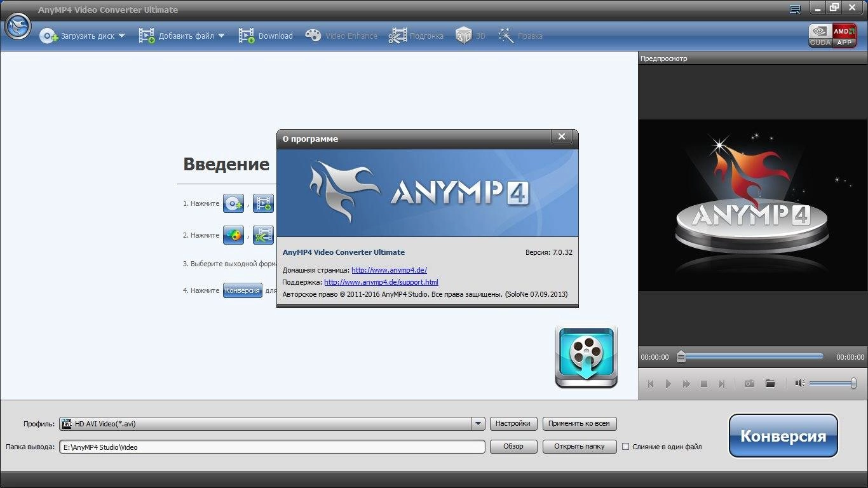Click the Правка magic wand tool
The image size is (868, 488).
[x=520, y=36]
